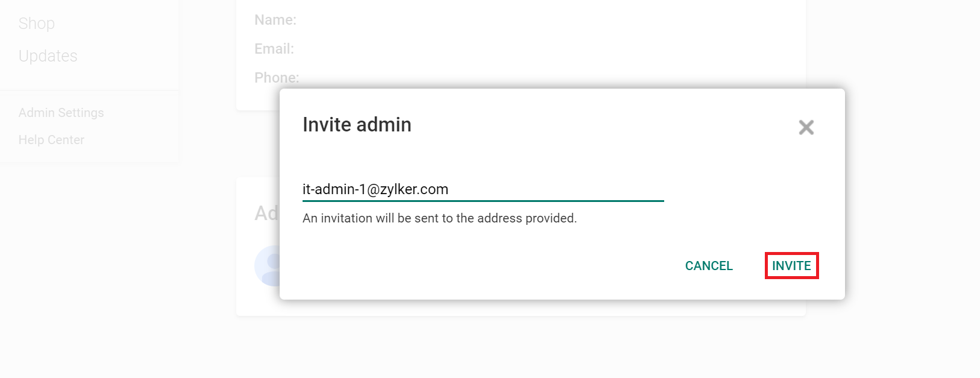The height and width of the screenshot is (378, 980).
Task: Click the admin avatar icon behind dialog
Action: tap(268, 265)
